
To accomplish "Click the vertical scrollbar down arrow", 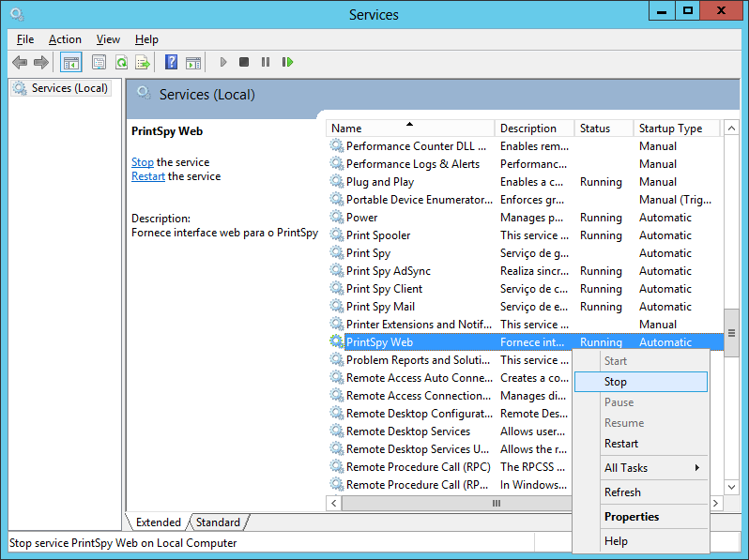I will pyautogui.click(x=731, y=488).
